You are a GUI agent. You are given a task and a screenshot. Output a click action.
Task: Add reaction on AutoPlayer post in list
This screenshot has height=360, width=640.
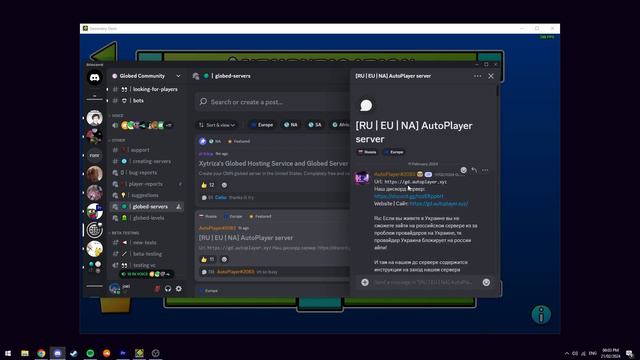click(x=224, y=259)
